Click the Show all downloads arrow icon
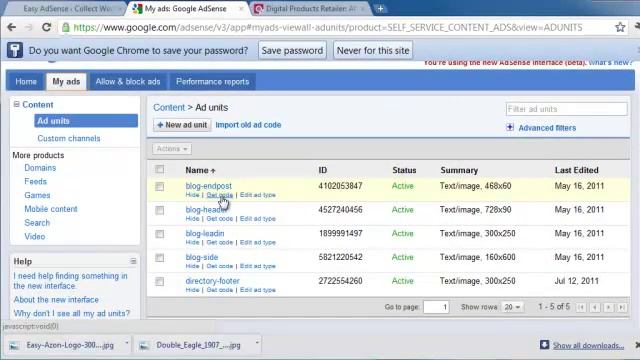 click(544, 345)
